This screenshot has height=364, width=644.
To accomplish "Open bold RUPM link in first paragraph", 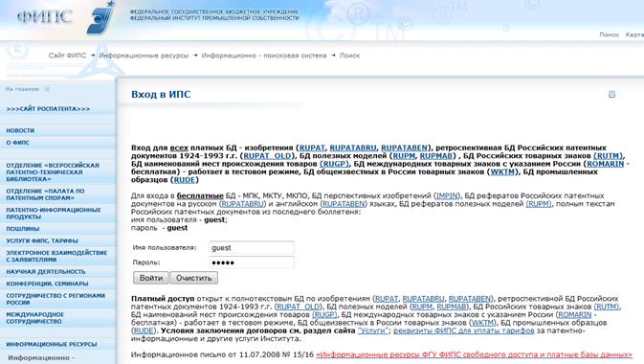I will tap(404, 155).
